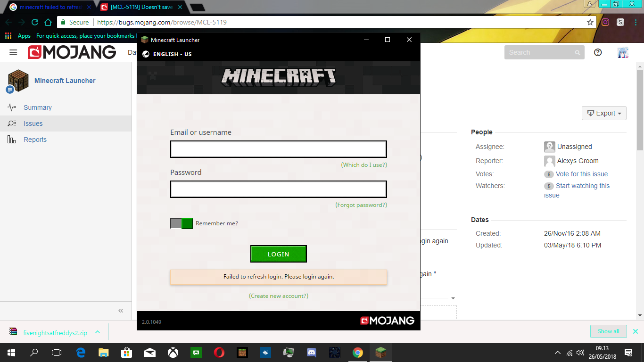Close the MCL-5119 browser tab
Screen dimensions: 644x362
click(180, 7)
